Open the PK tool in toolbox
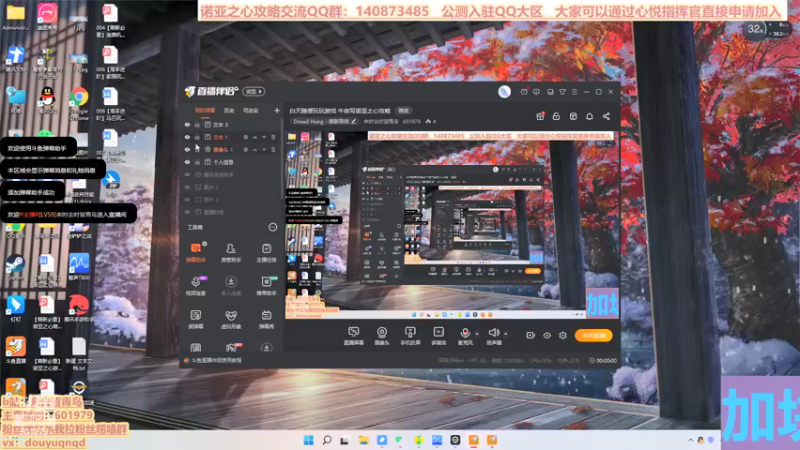 tap(231, 348)
